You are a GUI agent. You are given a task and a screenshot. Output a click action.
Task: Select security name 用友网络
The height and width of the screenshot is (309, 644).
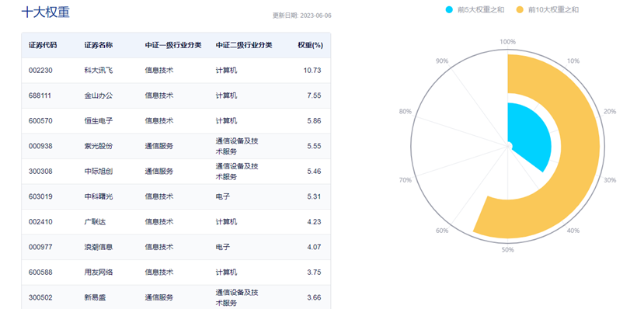pos(99,273)
